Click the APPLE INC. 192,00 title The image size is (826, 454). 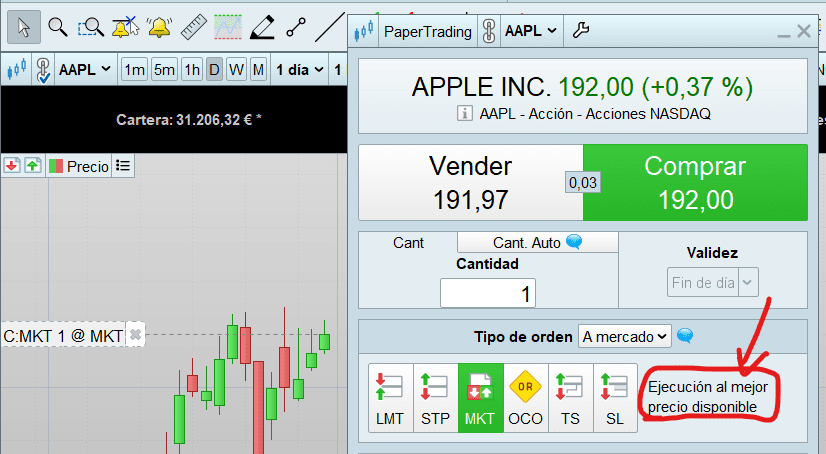[x=583, y=87]
